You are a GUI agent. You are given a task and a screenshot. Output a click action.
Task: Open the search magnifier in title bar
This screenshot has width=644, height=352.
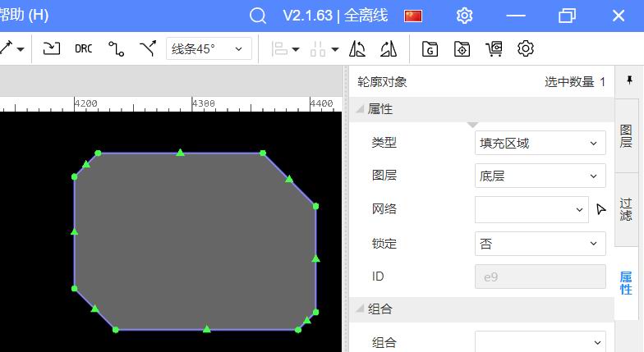pyautogui.click(x=258, y=16)
